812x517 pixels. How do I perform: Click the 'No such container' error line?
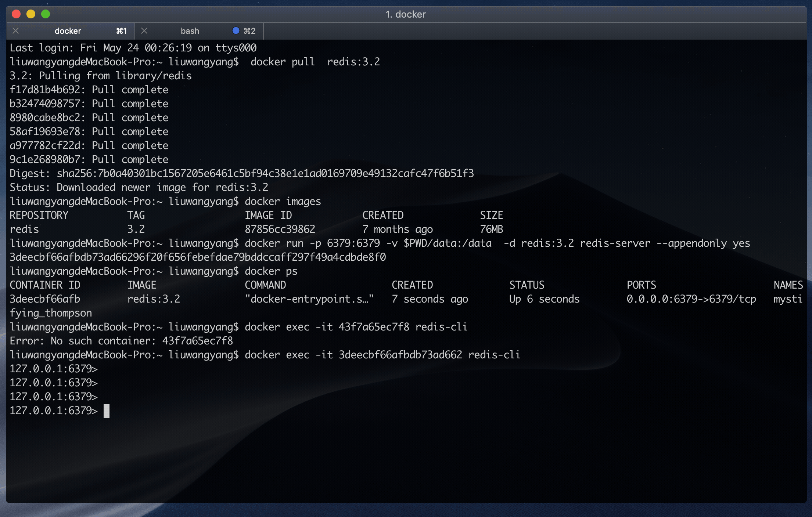tap(121, 341)
